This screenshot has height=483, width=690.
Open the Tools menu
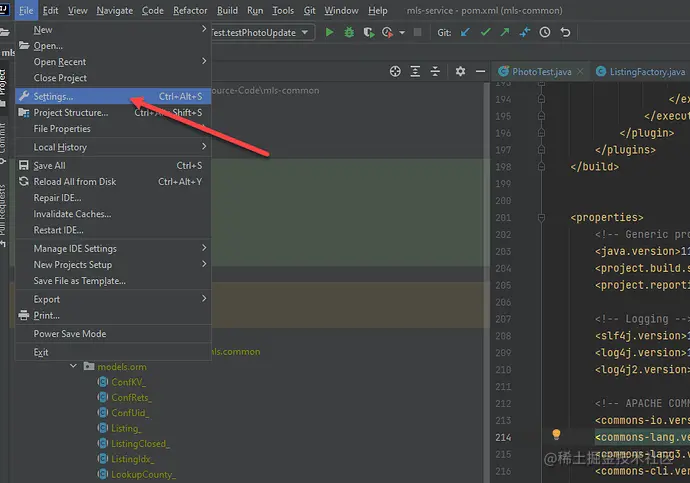(x=283, y=10)
